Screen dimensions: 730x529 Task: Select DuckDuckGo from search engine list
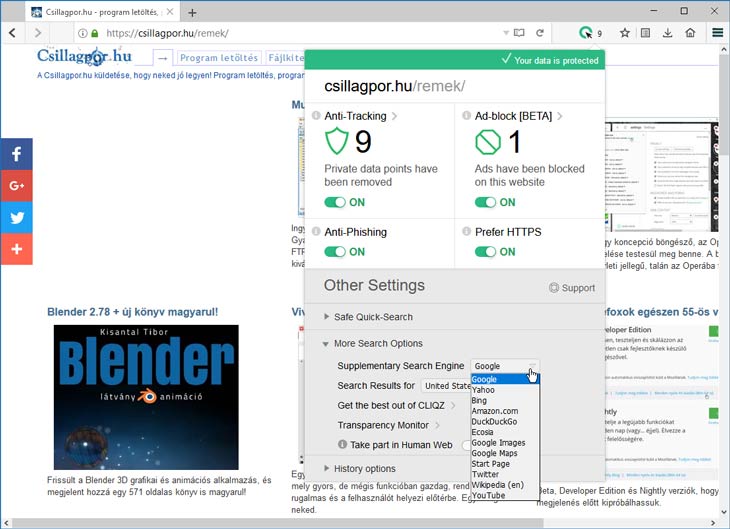point(505,421)
